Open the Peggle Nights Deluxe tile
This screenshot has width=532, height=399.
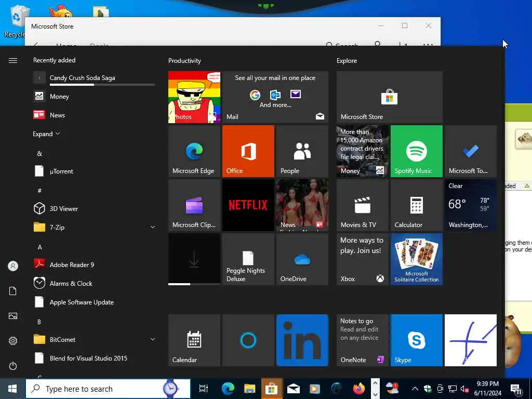tap(248, 259)
